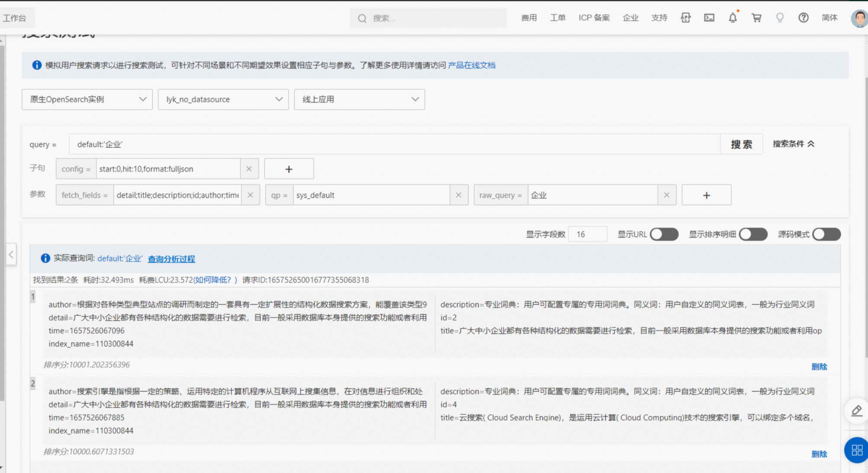Image resolution: width=868 pixels, height=473 pixels.
Task: Launch the Cloud Shell terminal icon
Action: (709, 18)
